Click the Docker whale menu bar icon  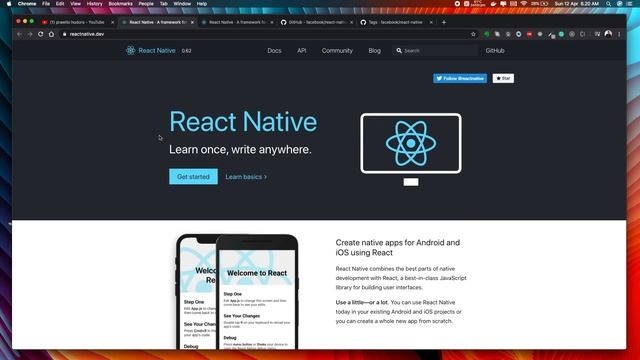[493, 4]
